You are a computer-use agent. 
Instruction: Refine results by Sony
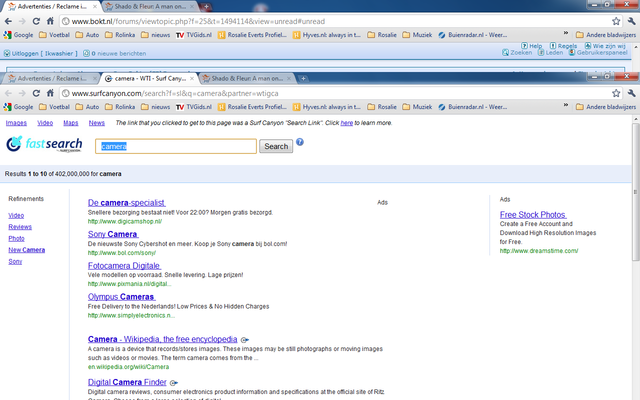click(x=15, y=262)
